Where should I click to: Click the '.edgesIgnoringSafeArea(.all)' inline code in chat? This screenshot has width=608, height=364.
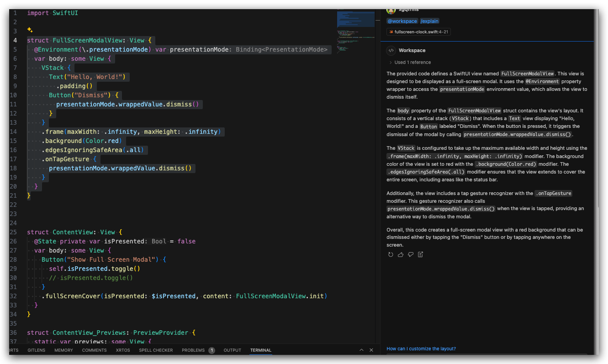point(426,172)
